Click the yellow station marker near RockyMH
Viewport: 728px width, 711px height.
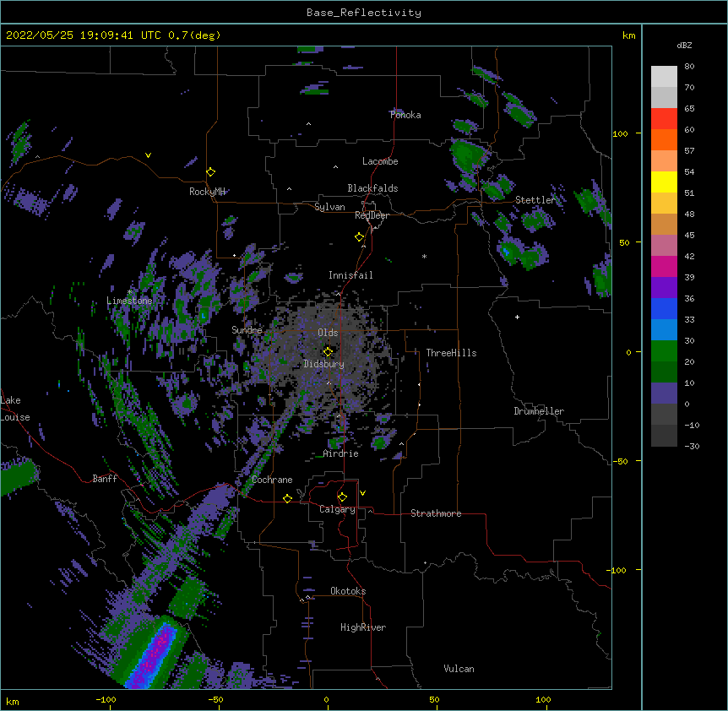[x=211, y=172]
